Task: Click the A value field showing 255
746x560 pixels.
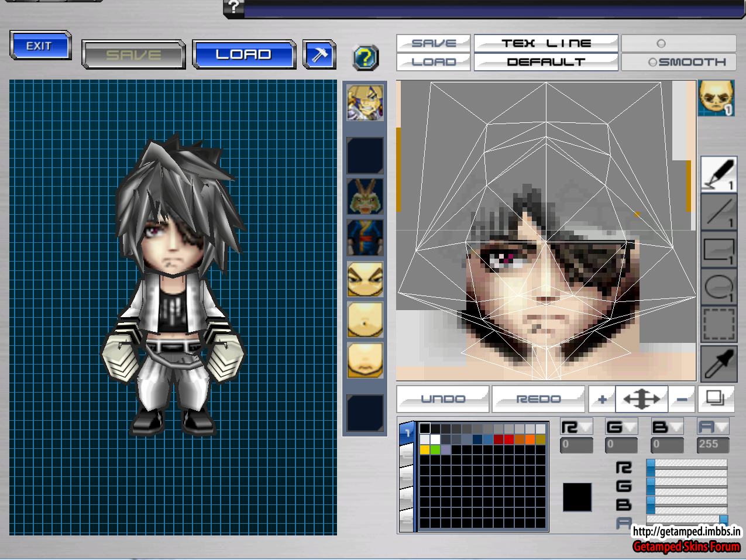Action: click(713, 445)
